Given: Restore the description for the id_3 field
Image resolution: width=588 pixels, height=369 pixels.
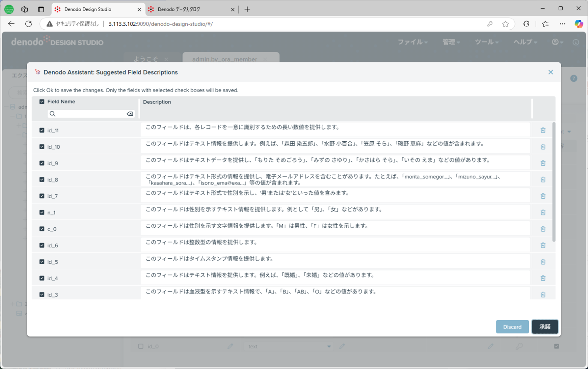Looking at the screenshot, I should [x=543, y=295].
